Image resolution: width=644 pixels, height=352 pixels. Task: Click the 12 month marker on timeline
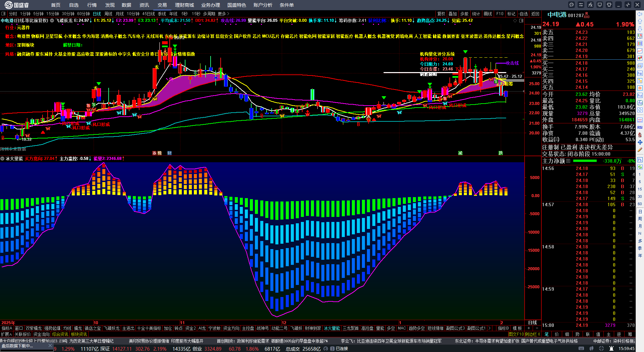pyautogui.click(x=284, y=323)
